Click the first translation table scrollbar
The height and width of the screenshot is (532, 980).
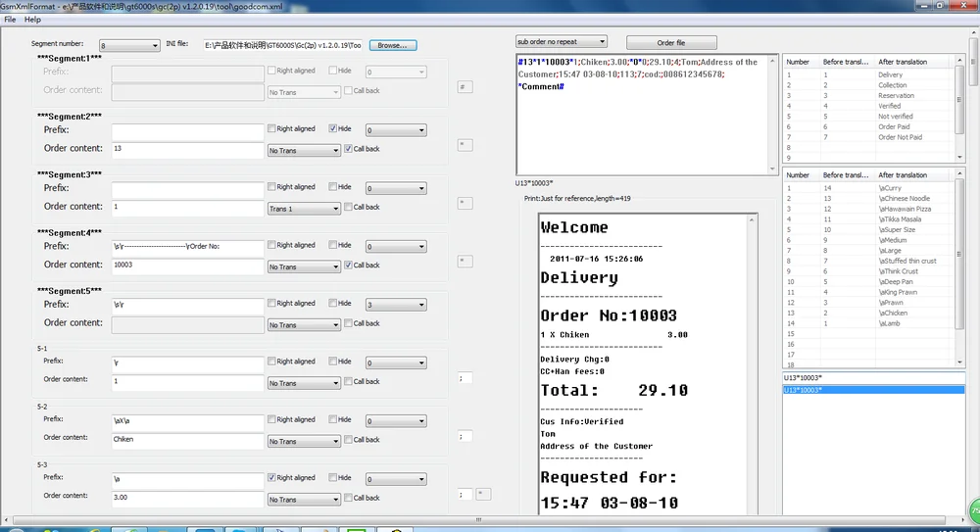pyautogui.click(x=959, y=108)
